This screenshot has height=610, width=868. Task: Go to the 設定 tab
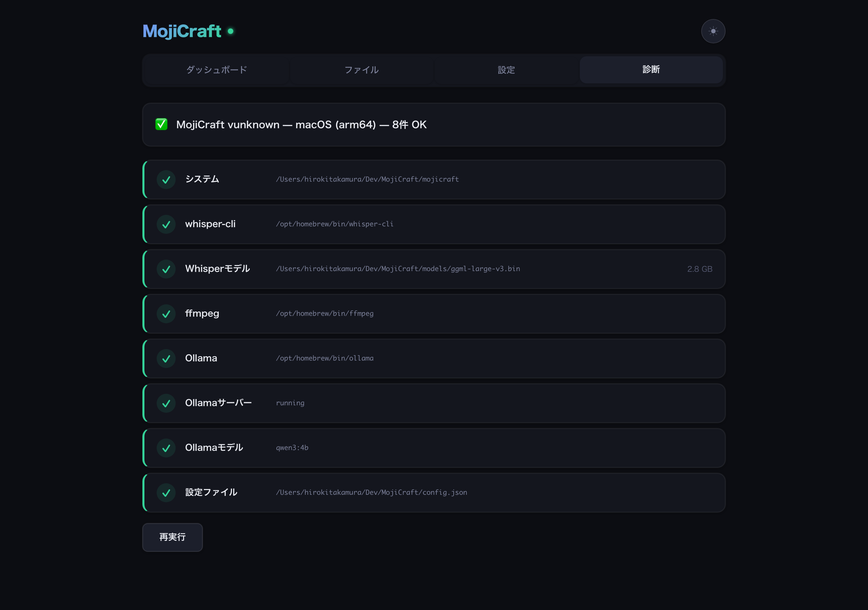(x=506, y=70)
